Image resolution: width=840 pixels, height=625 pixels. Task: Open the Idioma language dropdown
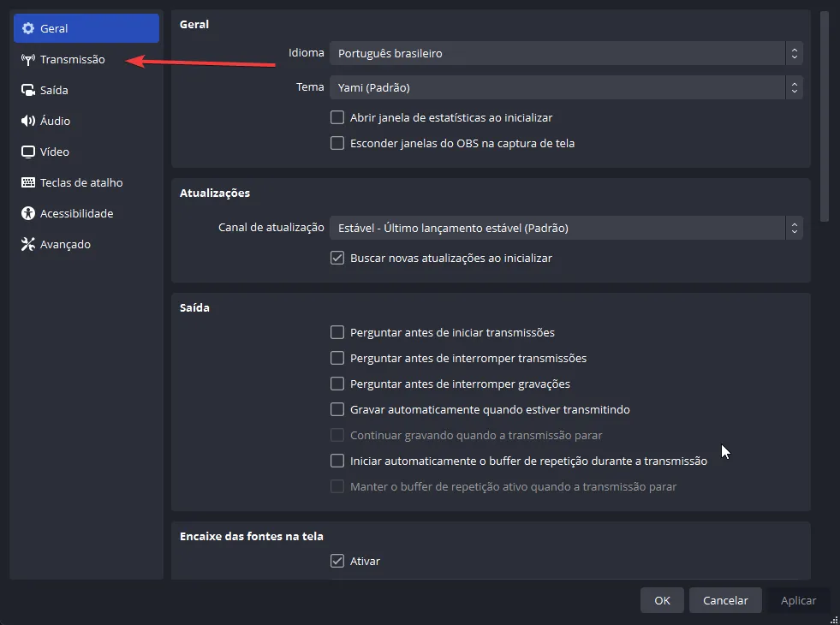point(566,53)
